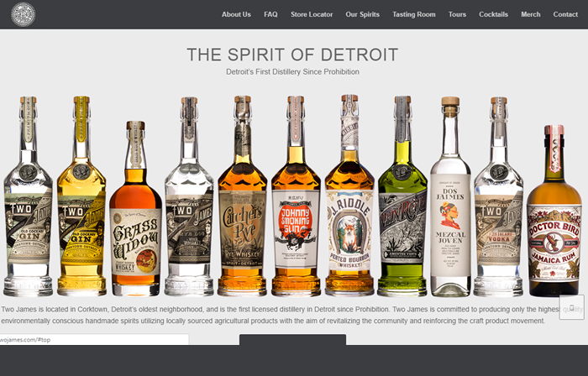Click the dark button below the description

click(292, 340)
